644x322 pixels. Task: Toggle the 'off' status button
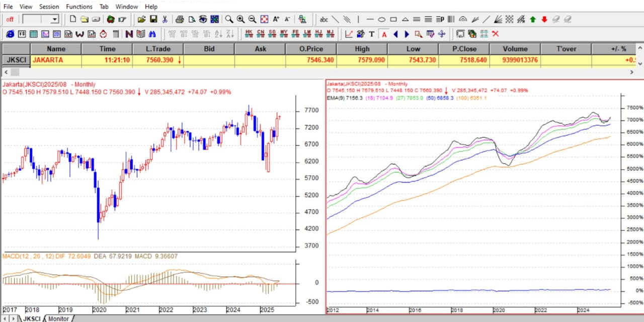[10, 19]
